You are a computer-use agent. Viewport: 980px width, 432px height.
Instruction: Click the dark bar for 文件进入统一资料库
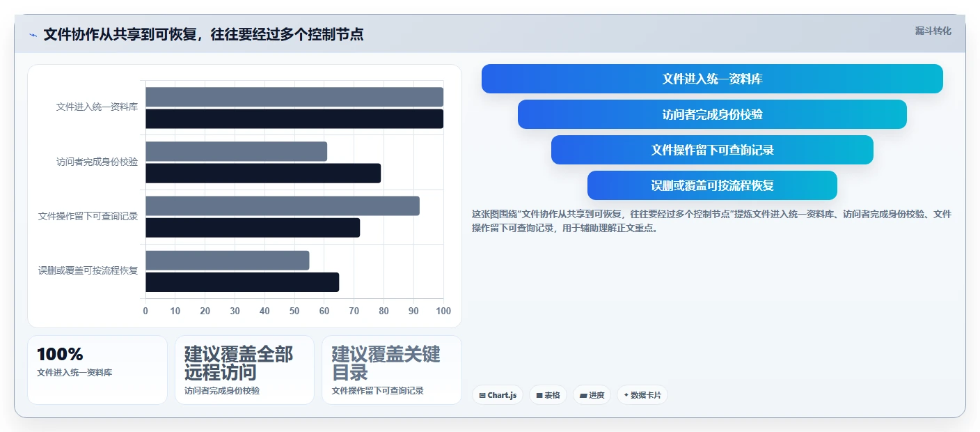click(x=294, y=118)
